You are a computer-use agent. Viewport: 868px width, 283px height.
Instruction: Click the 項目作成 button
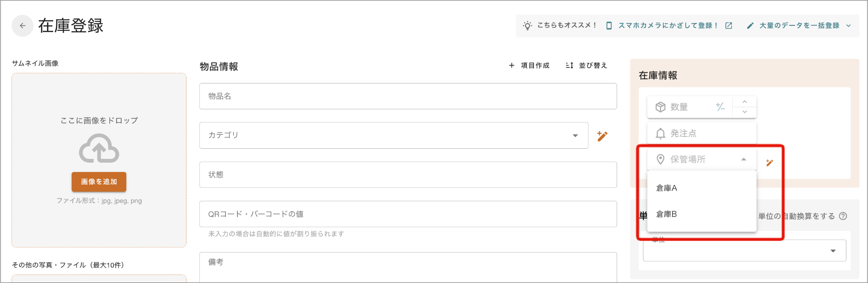[529, 66]
